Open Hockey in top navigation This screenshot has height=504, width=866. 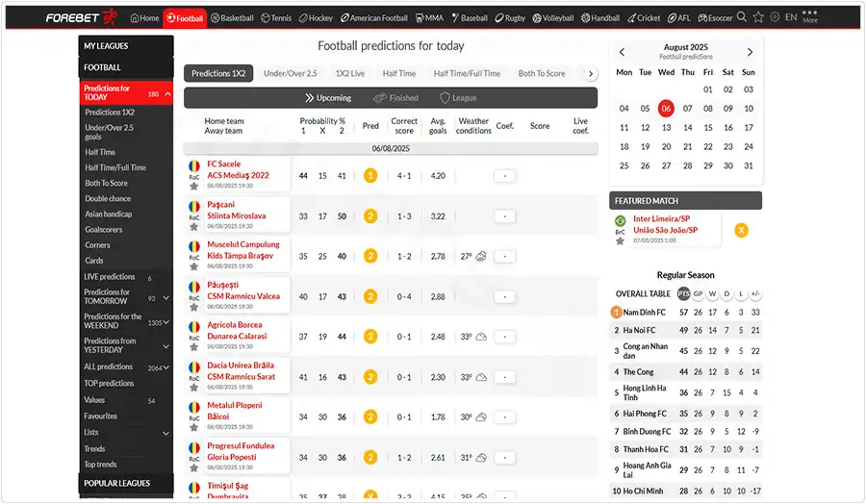point(316,17)
